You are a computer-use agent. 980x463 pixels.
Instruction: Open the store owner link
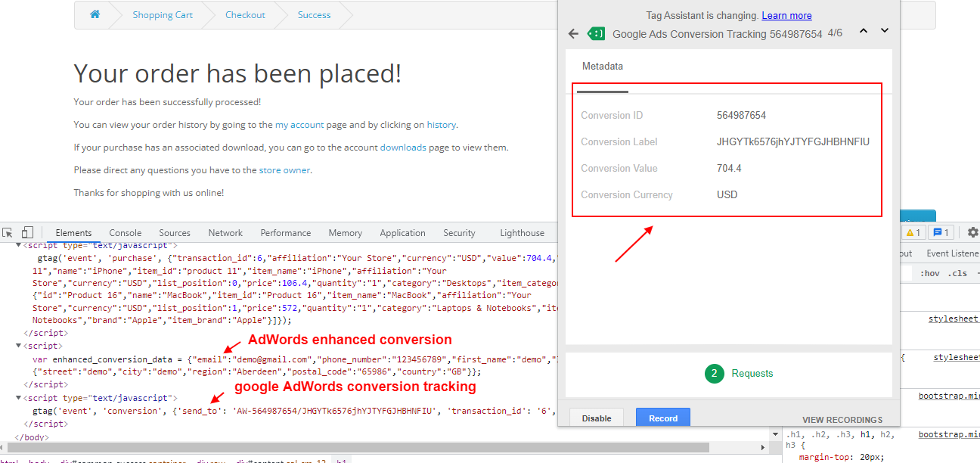click(x=284, y=170)
